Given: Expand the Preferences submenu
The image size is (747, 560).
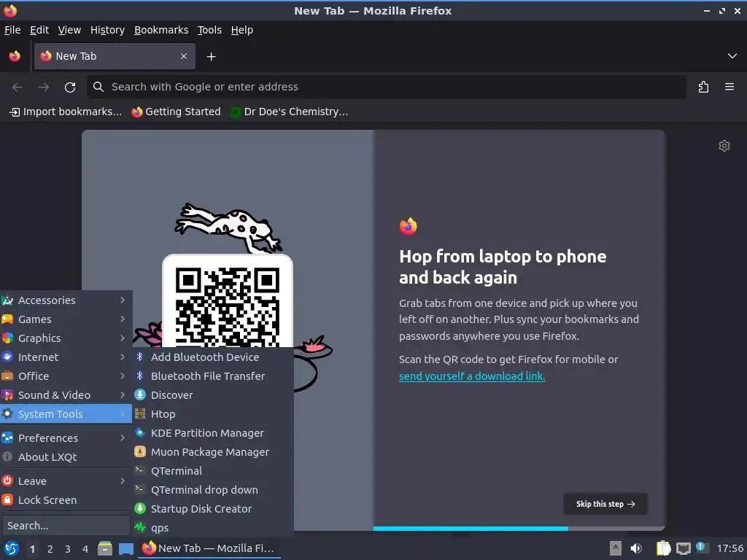Looking at the screenshot, I should click(66, 438).
